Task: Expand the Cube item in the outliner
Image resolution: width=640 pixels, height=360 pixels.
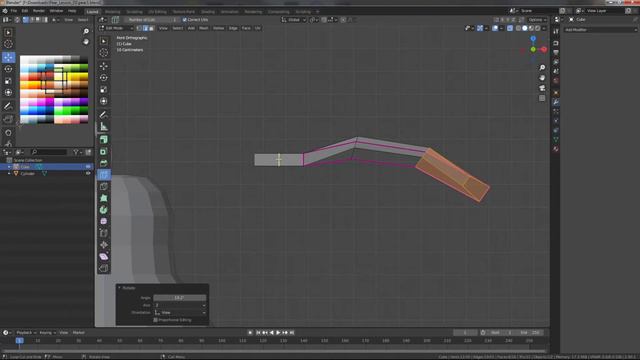Action: [x=9, y=167]
